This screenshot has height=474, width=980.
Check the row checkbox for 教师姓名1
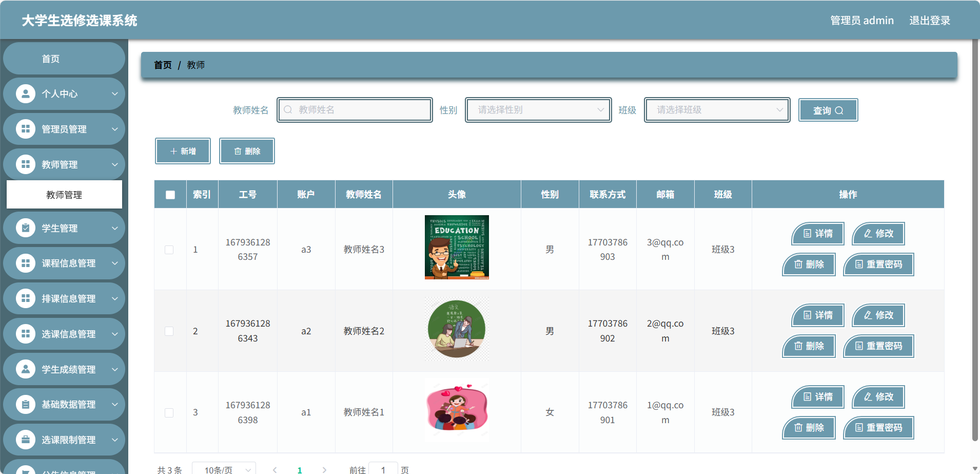click(169, 413)
